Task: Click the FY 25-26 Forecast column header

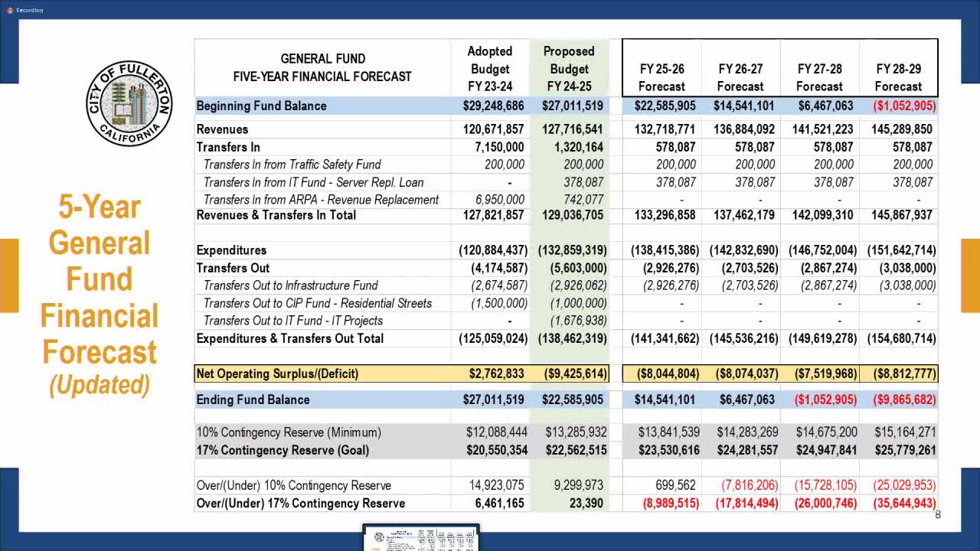Action: (x=661, y=77)
